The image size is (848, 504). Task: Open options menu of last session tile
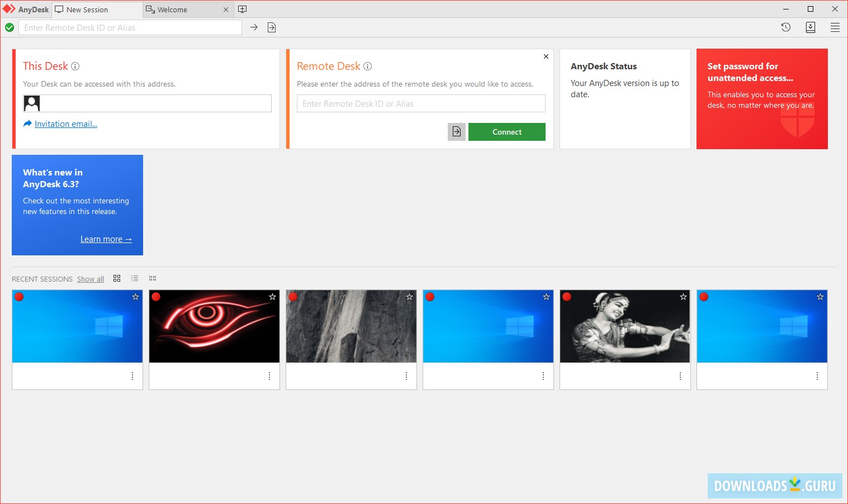click(x=817, y=376)
